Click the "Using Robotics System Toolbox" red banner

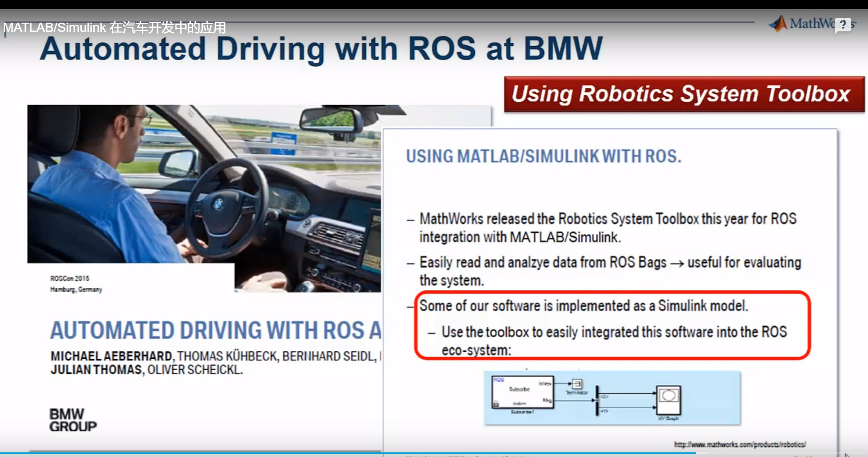coord(684,94)
